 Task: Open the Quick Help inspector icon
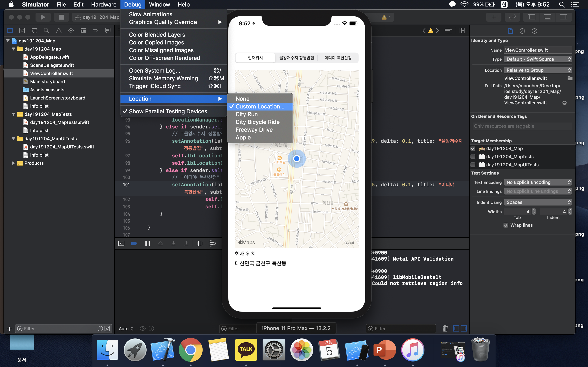pyautogui.click(x=534, y=31)
